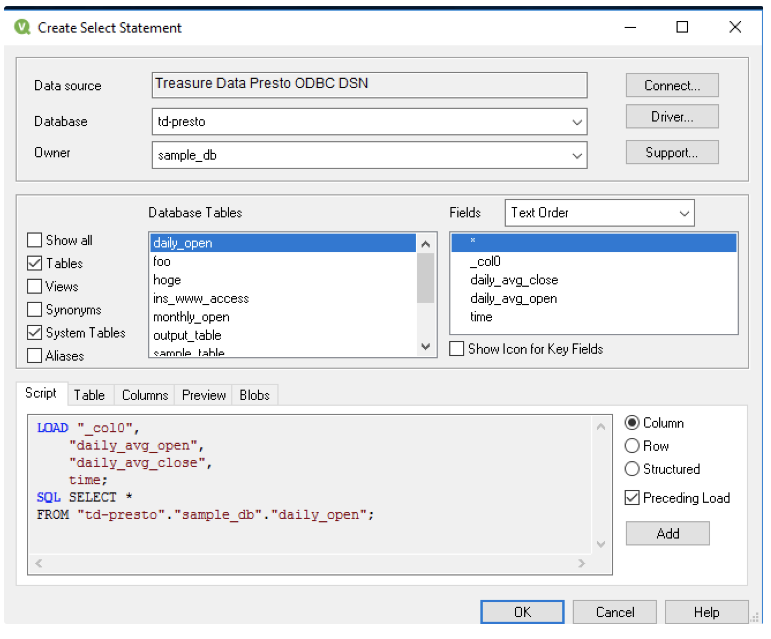This screenshot has height=639, width=771.
Task: Select the Row radio button
Action: tap(632, 446)
